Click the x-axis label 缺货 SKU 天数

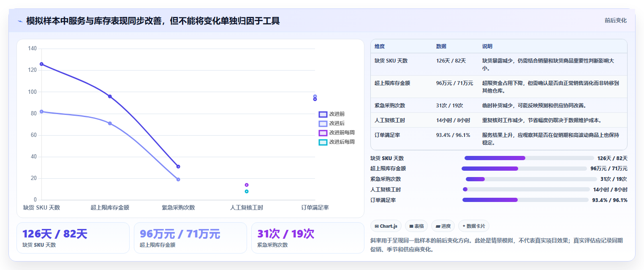point(41,207)
